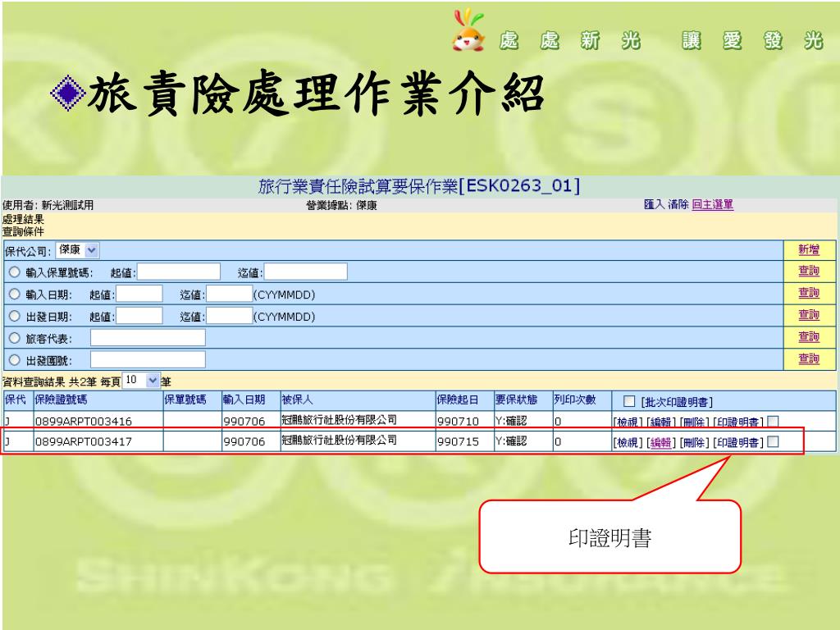Focus the 保單號碼 起值 input field
Viewport: 840px width, 630px height.
click(x=179, y=272)
